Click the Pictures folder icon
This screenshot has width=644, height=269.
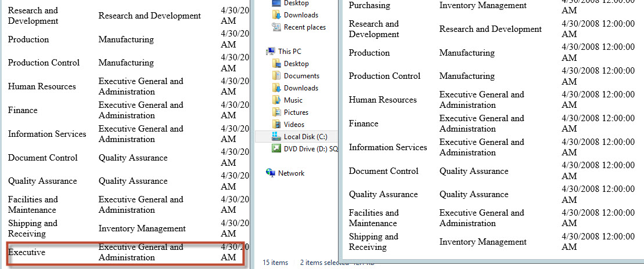click(x=276, y=112)
